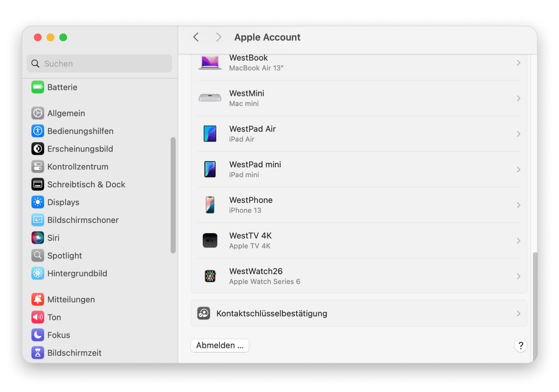Open Schreibtisch & Dock settings
Viewport: 559px width, 392px height.
tap(86, 185)
